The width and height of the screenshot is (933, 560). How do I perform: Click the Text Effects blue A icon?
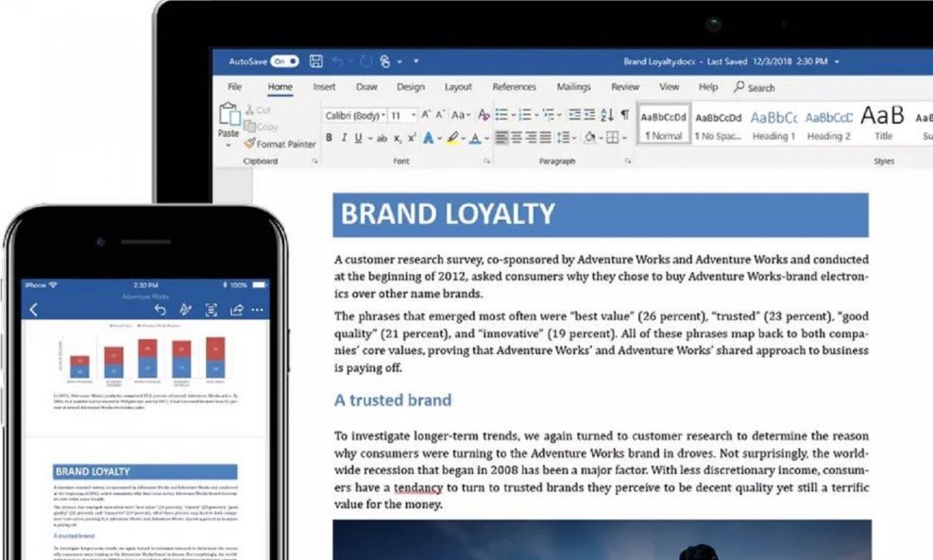tap(428, 138)
